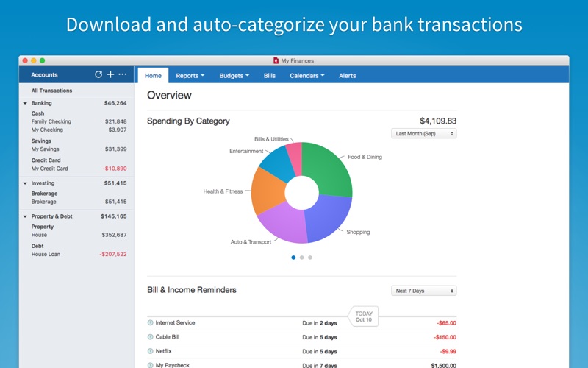Screen dimensions: 588x368
Task: Open the Last Month (Sep) dropdown
Action: 423,134
